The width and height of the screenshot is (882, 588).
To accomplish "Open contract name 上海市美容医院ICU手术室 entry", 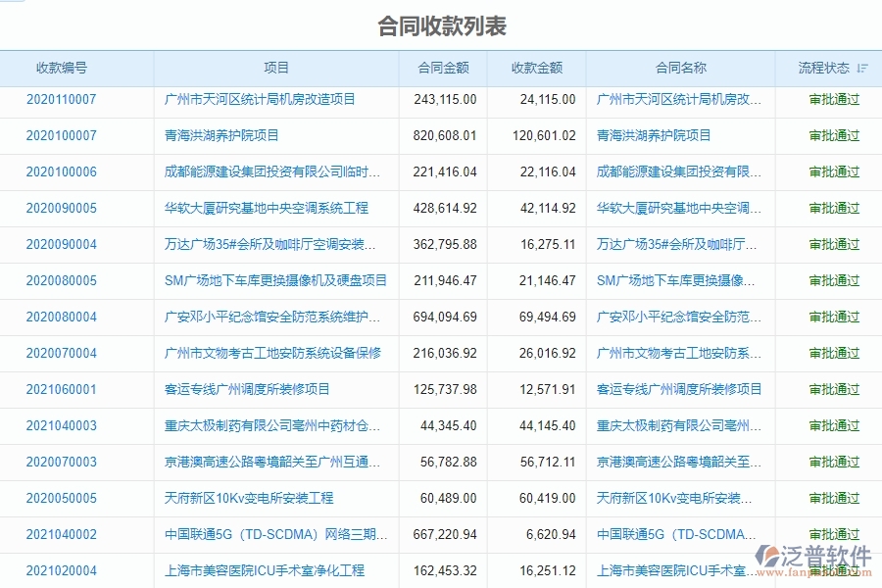I will [x=677, y=570].
